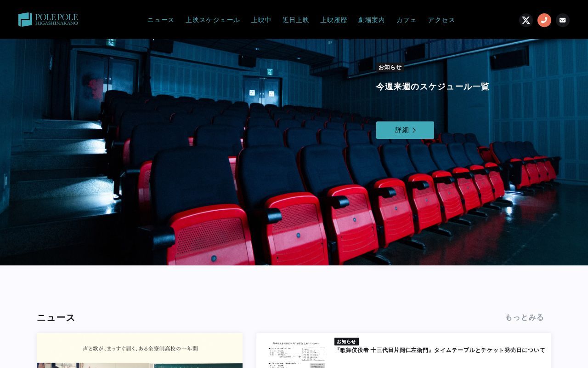Click the orange phone icon
The image size is (588, 368).
(x=544, y=20)
